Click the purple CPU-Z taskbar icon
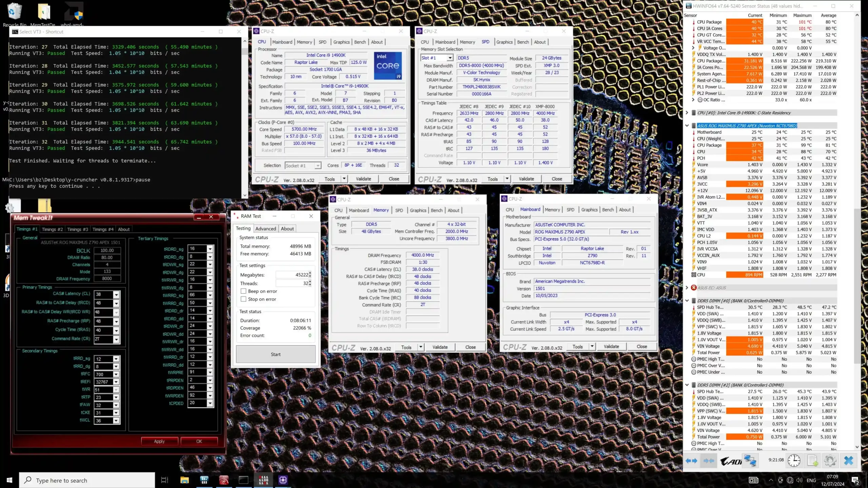The height and width of the screenshot is (488, 868). tap(283, 480)
